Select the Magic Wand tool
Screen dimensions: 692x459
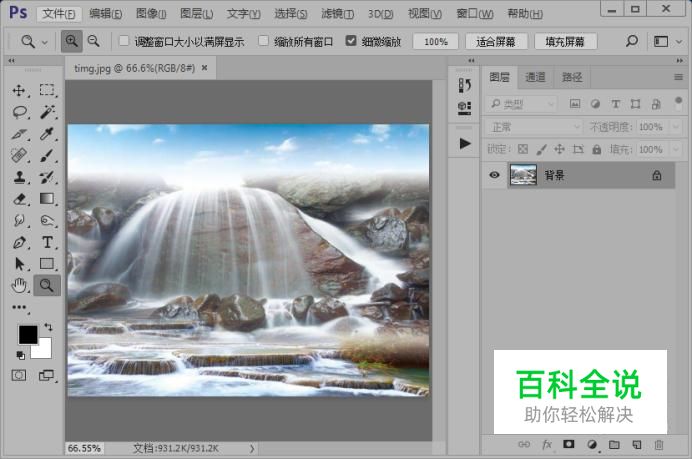click(x=47, y=112)
